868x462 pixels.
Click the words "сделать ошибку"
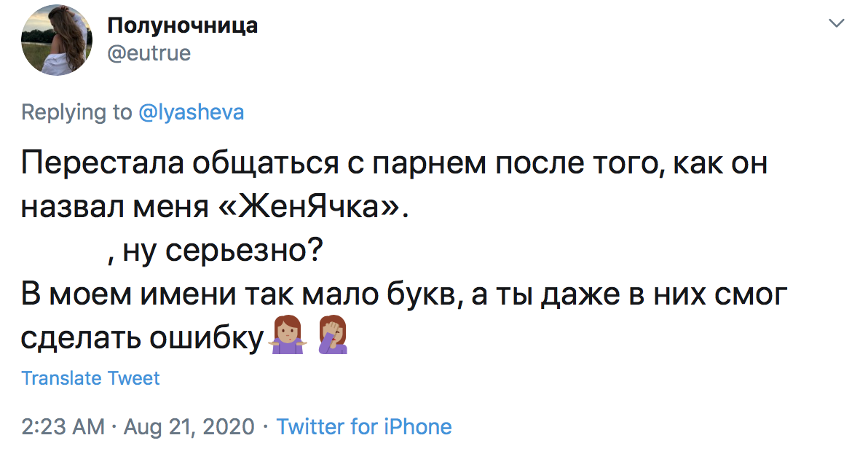(142, 338)
